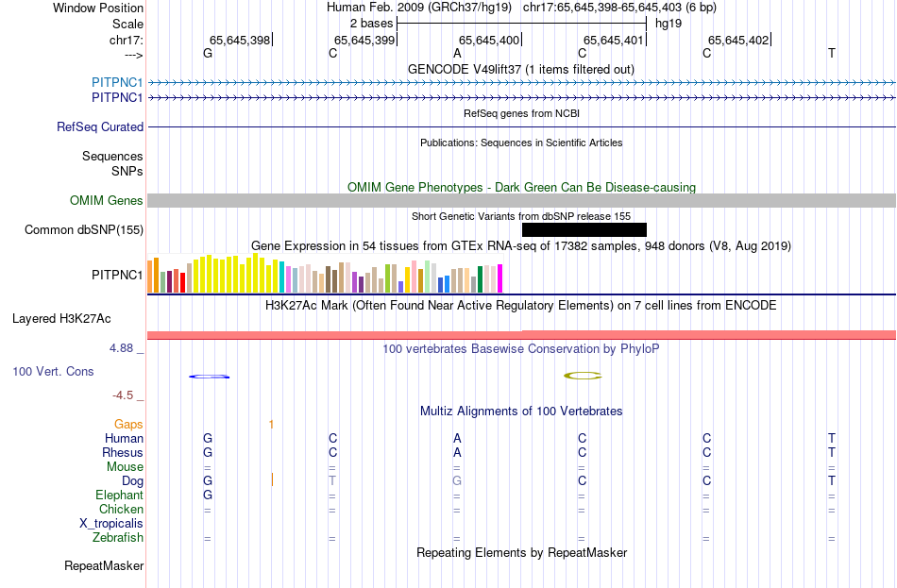The height and width of the screenshot is (588, 897).
Task: Click the G base in the Elephant row
Action: coord(208,495)
